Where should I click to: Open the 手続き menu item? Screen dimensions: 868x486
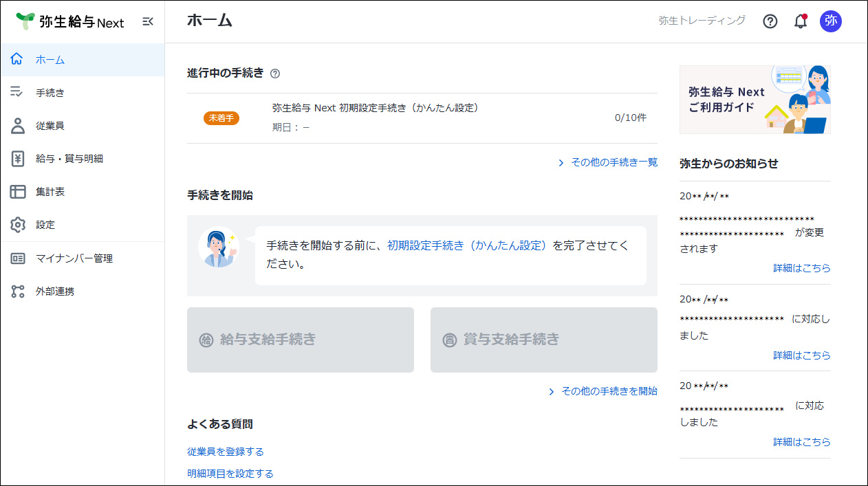(83, 93)
